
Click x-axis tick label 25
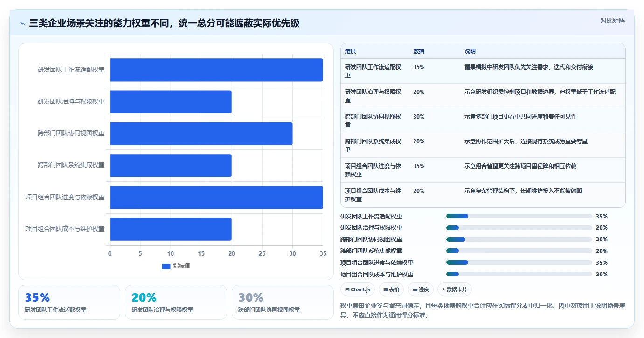(x=262, y=253)
